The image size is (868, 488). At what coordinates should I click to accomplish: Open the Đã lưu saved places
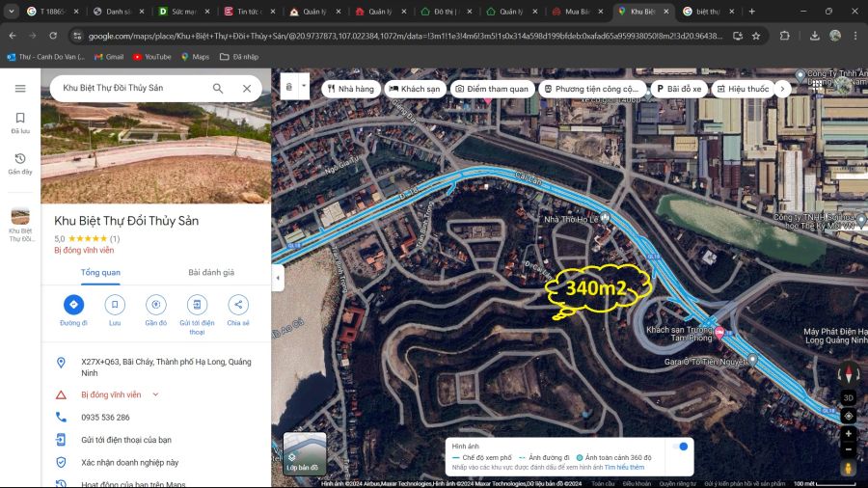click(20, 122)
